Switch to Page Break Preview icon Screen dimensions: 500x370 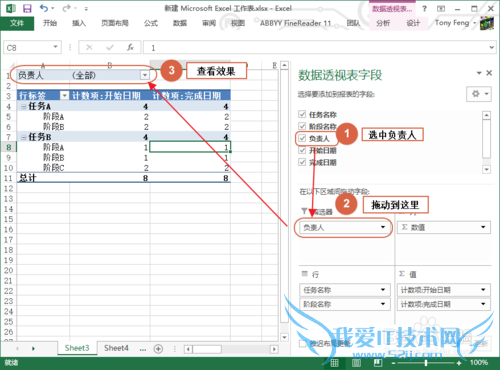[378, 363]
